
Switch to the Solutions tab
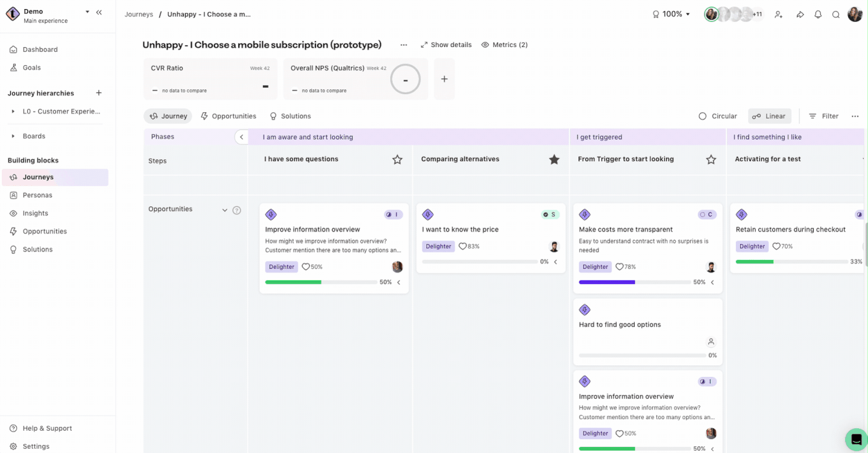point(290,116)
